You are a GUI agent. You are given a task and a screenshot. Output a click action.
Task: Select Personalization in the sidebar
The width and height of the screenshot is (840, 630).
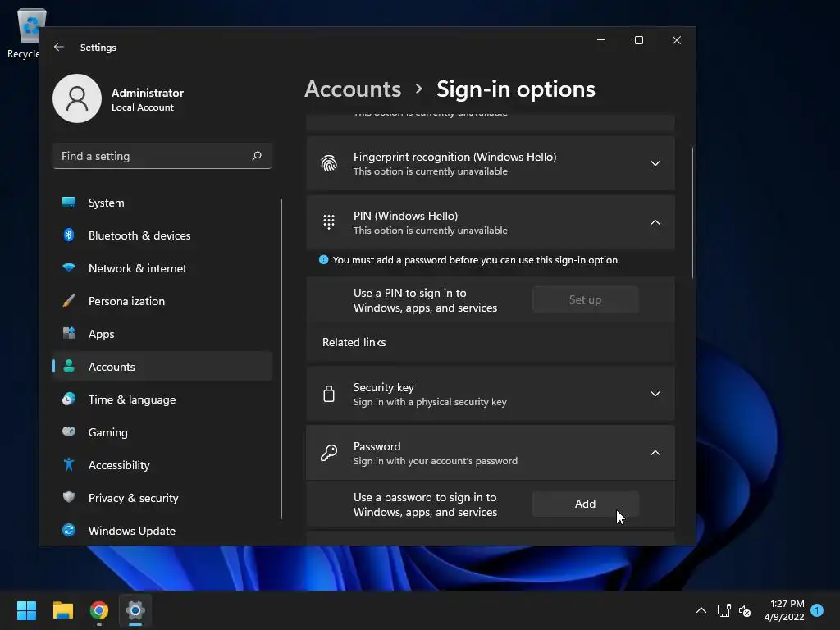162,301
